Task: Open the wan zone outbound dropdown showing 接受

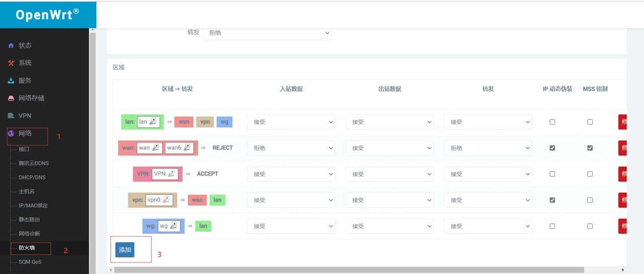Action: [389, 148]
